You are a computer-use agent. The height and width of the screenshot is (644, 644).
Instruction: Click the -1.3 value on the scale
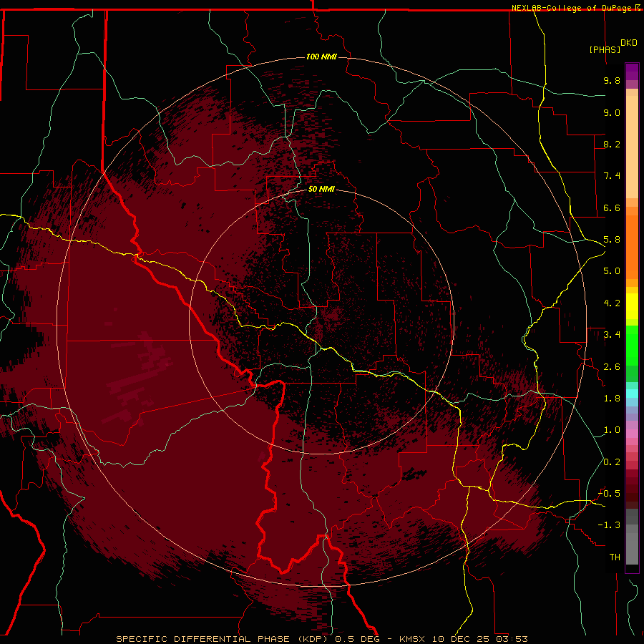point(609,525)
